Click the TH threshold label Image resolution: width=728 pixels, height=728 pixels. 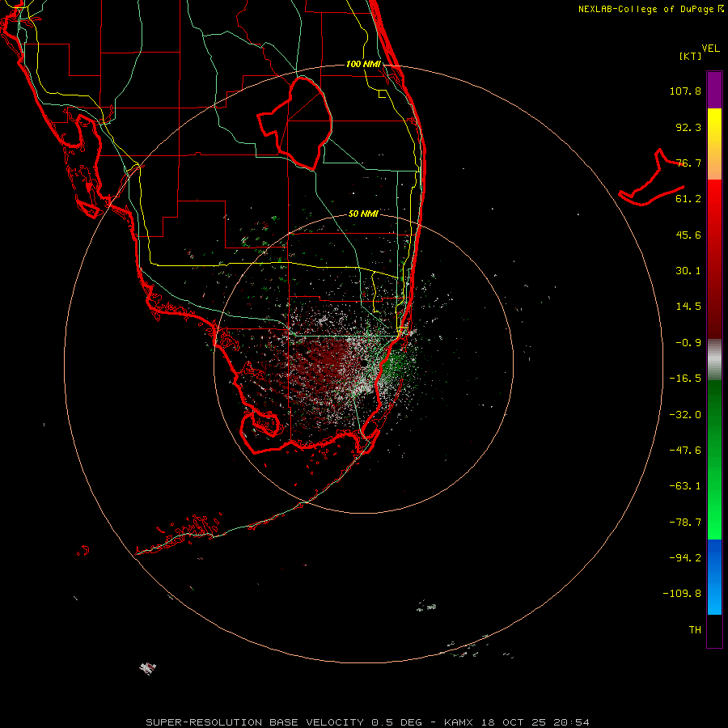[695, 630]
